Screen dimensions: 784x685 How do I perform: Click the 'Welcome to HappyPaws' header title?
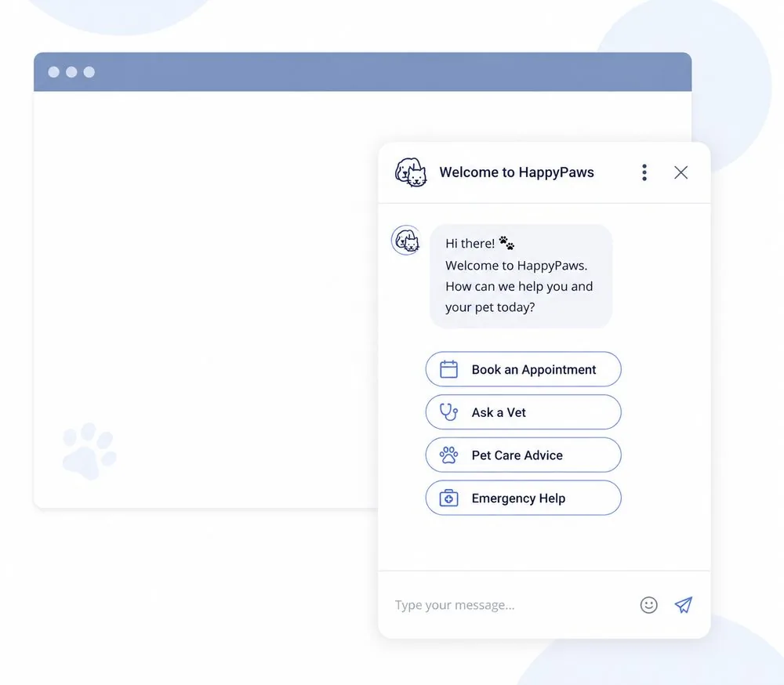pos(517,172)
